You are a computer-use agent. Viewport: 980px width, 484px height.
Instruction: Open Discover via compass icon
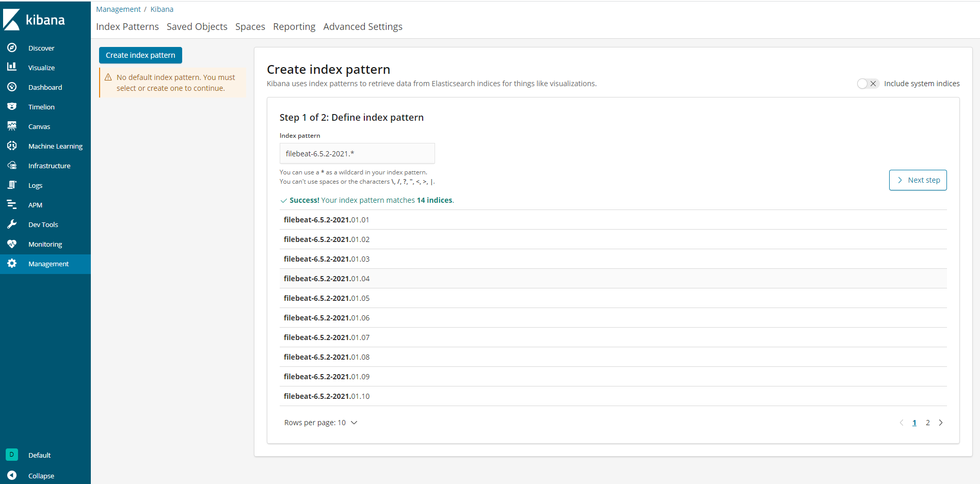coord(12,47)
